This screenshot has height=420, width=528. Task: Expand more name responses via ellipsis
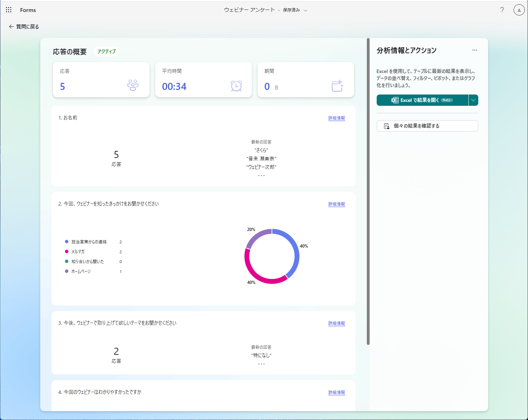[261, 175]
